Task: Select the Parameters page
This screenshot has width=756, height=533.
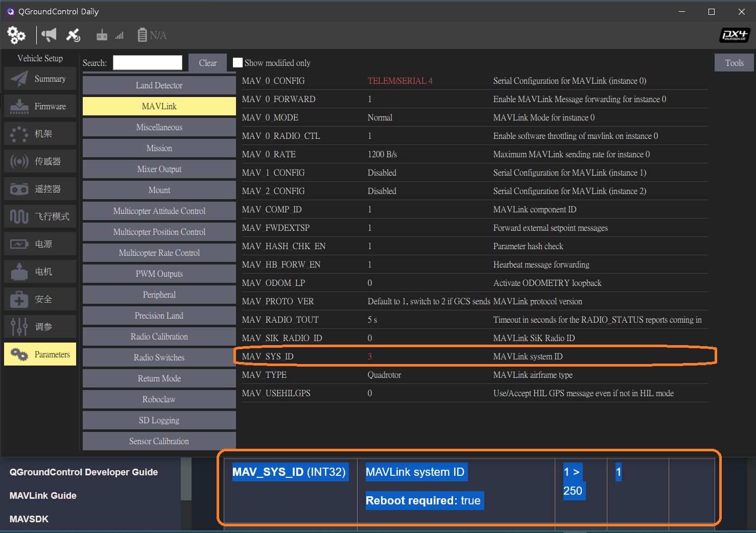Action: [x=40, y=354]
